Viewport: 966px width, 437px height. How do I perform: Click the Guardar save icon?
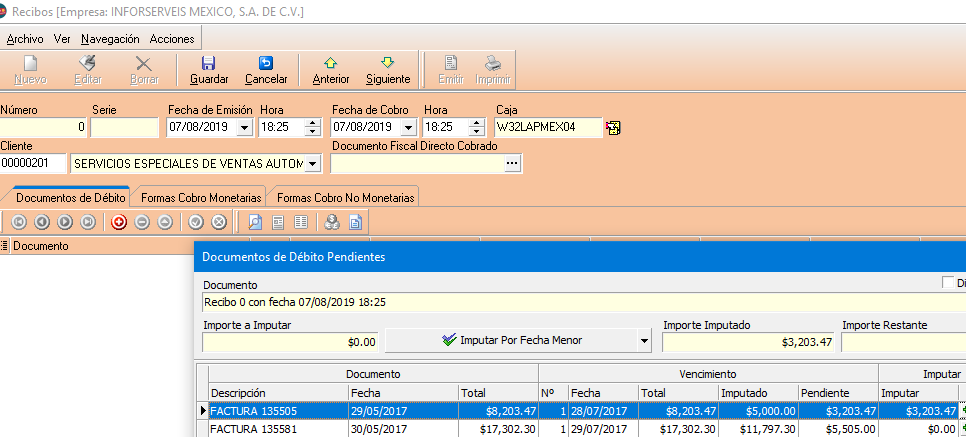click(x=208, y=69)
